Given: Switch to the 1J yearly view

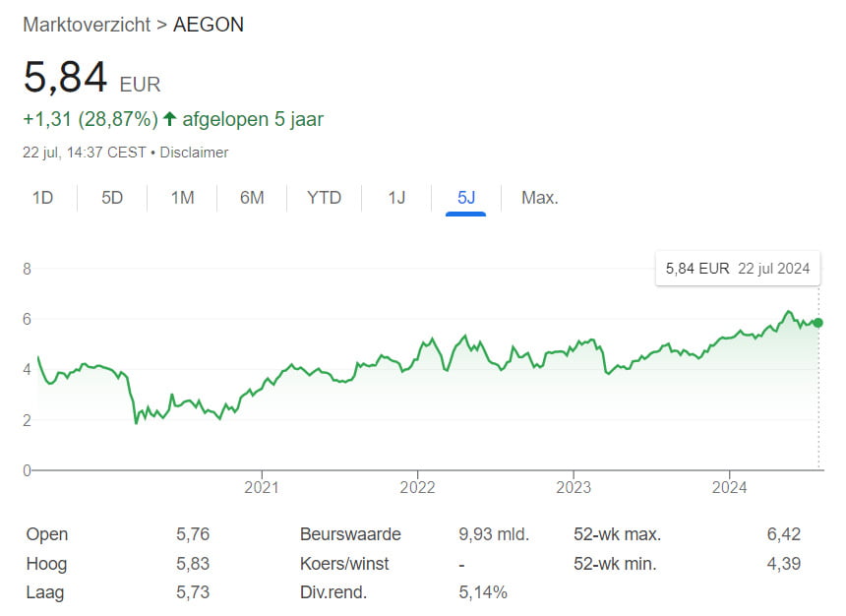Looking at the screenshot, I should [x=396, y=198].
